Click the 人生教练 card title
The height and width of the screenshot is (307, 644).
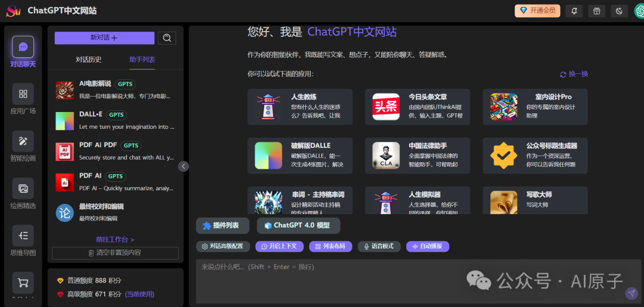coord(304,97)
